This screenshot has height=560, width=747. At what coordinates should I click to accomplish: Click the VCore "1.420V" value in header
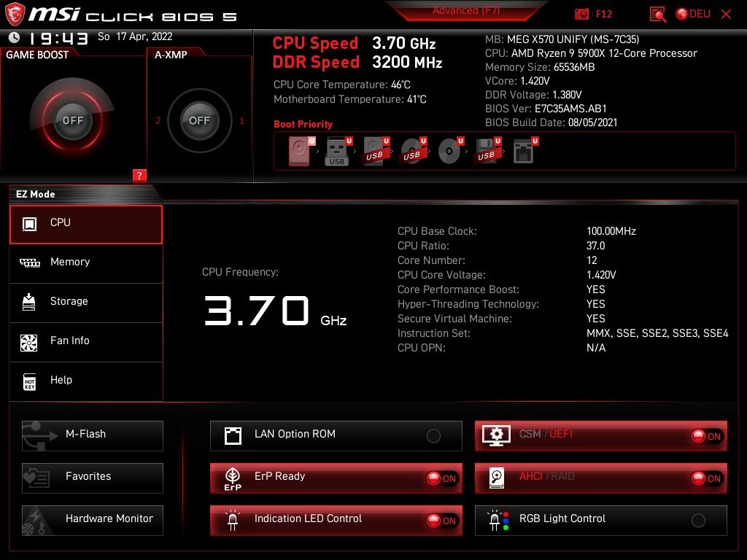pyautogui.click(x=535, y=81)
